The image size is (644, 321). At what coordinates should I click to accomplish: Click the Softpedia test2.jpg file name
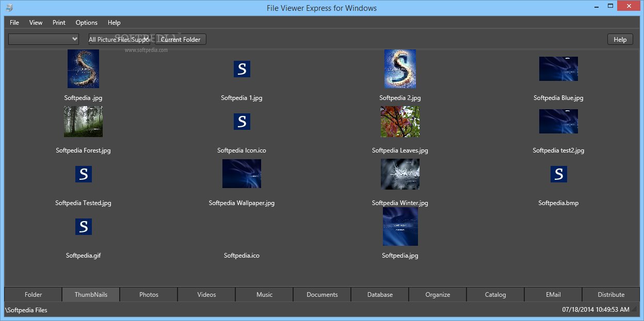559,150
